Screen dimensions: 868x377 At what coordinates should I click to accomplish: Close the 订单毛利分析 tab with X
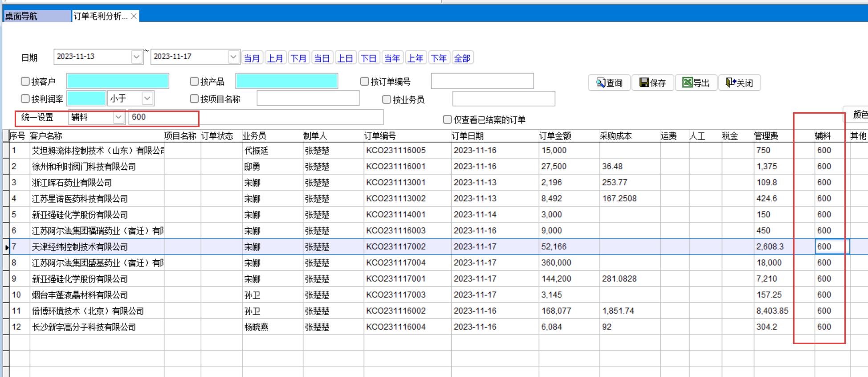[x=134, y=16]
